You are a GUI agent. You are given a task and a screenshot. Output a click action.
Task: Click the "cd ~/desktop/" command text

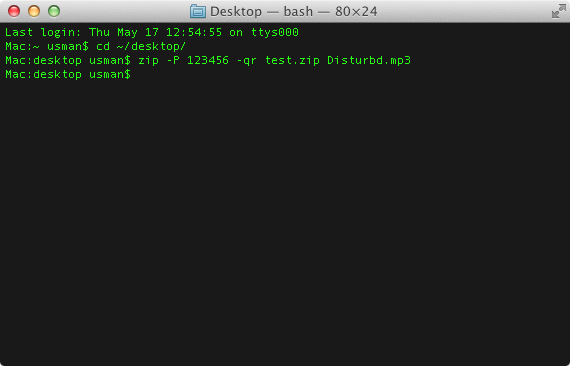(141, 47)
